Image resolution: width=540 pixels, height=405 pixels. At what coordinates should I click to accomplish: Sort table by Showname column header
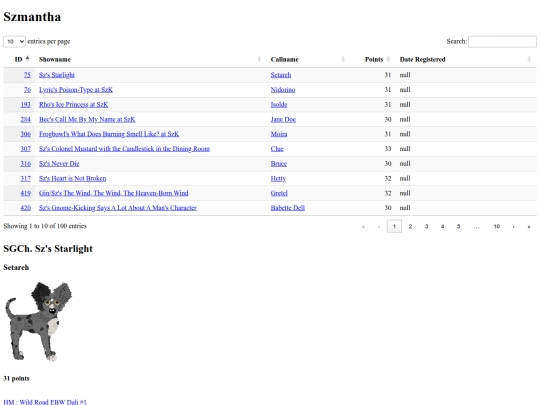(150, 59)
